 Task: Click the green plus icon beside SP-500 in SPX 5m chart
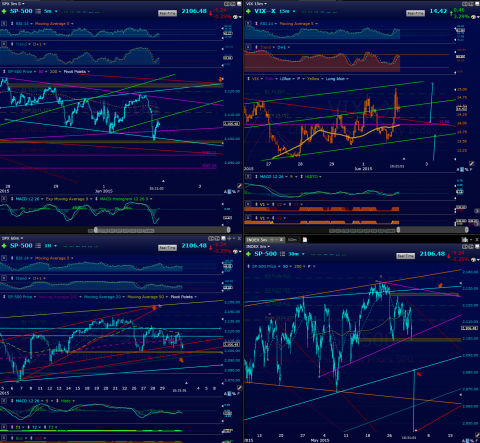4,11
